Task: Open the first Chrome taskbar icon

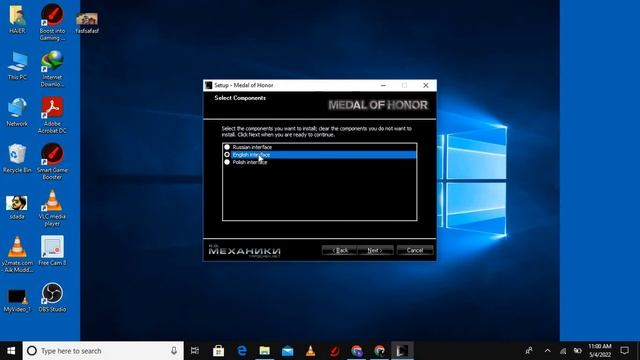Action: coord(357,351)
